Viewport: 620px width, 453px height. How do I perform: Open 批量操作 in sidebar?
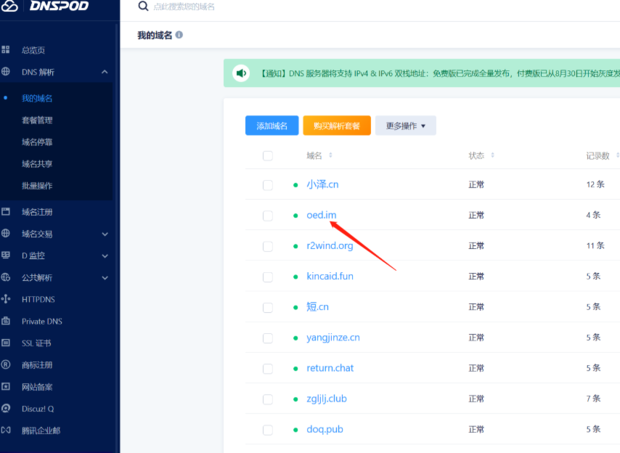[37, 185]
